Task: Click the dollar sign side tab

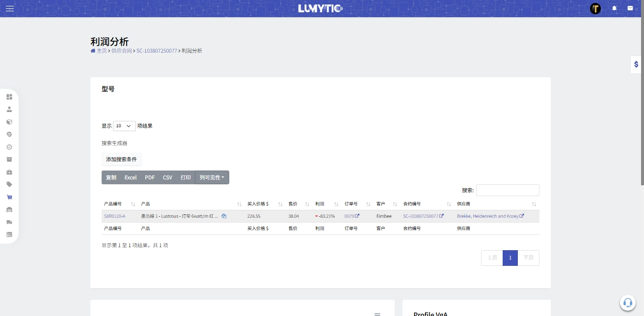Action: tap(636, 64)
